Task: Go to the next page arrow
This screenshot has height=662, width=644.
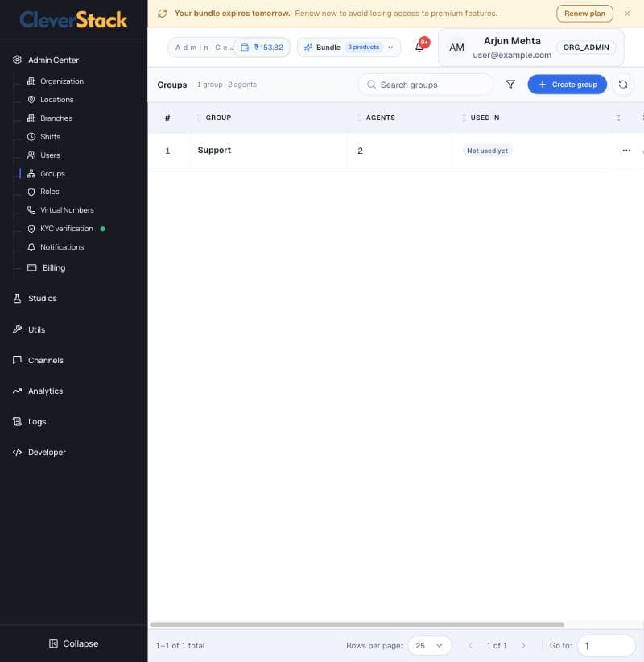Action: coord(523,646)
